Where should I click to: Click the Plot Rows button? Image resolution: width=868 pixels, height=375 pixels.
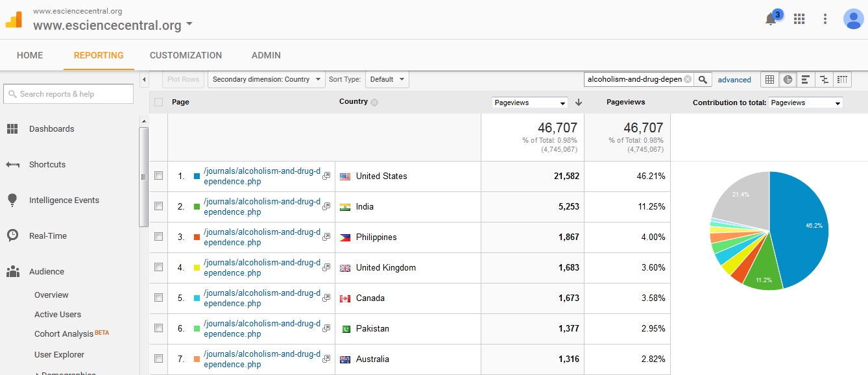183,80
